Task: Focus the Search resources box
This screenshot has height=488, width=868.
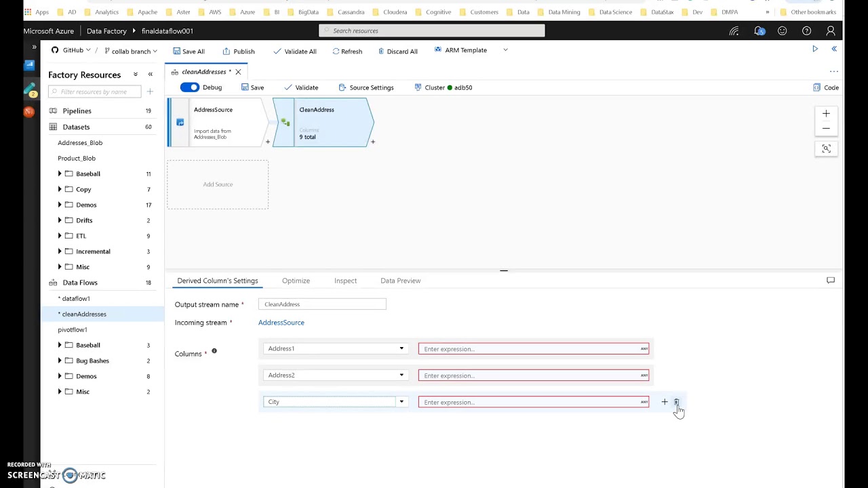Action: pyautogui.click(x=432, y=30)
